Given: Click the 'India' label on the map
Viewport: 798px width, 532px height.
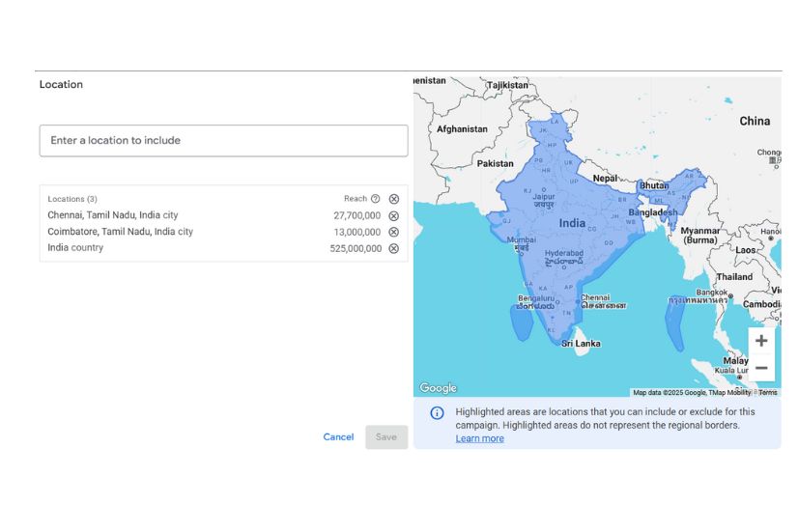Looking at the screenshot, I should 572,223.
